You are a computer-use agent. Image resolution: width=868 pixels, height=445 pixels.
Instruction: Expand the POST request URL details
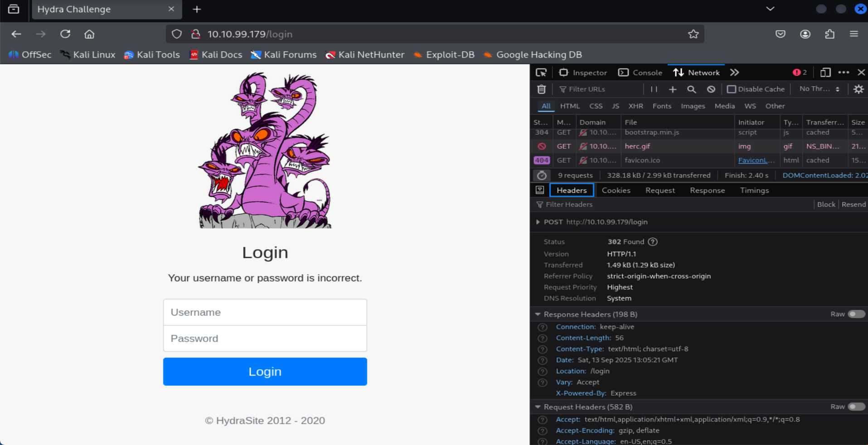tap(538, 222)
